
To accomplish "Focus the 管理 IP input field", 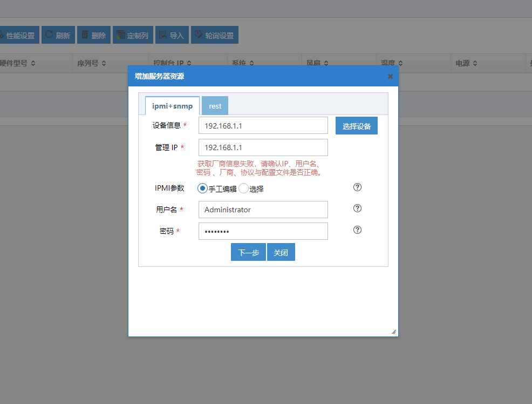I will [x=263, y=147].
